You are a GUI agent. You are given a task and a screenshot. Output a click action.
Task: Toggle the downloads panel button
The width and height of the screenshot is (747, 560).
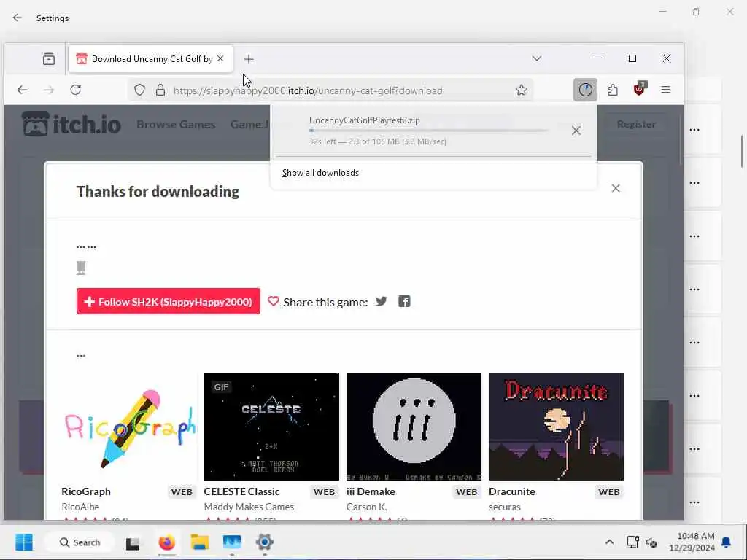click(586, 90)
